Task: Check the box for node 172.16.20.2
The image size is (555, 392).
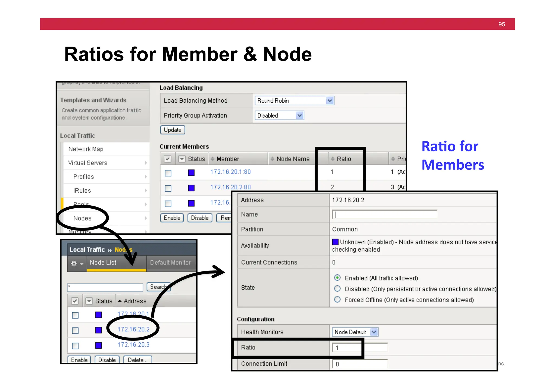Action: click(x=75, y=331)
